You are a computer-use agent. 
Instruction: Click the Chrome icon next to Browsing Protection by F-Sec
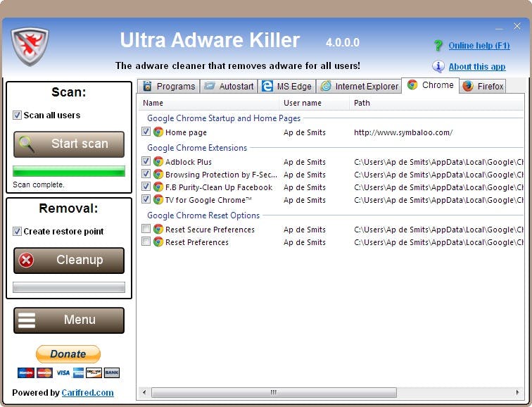[x=158, y=174]
